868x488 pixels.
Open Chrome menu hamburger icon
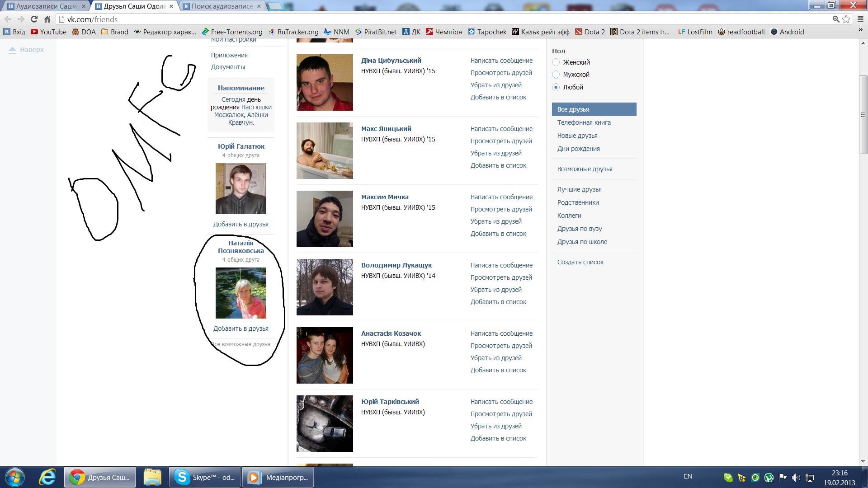pyautogui.click(x=860, y=19)
